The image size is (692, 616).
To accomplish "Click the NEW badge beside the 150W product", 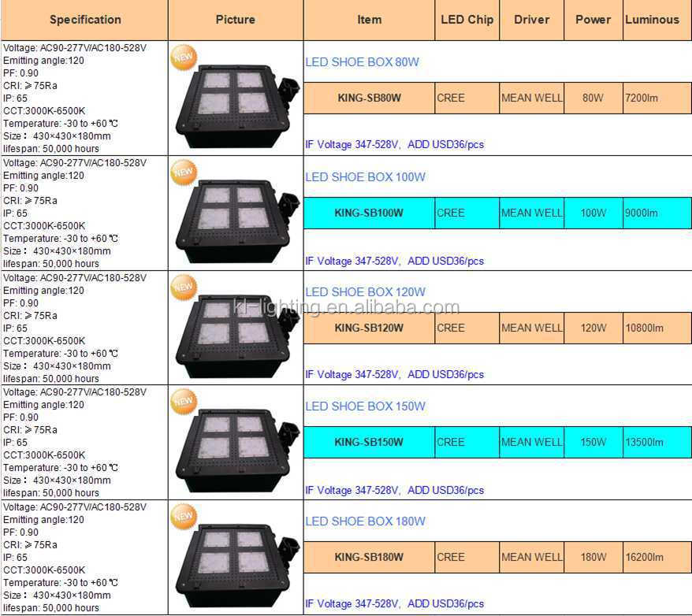I will [x=184, y=401].
